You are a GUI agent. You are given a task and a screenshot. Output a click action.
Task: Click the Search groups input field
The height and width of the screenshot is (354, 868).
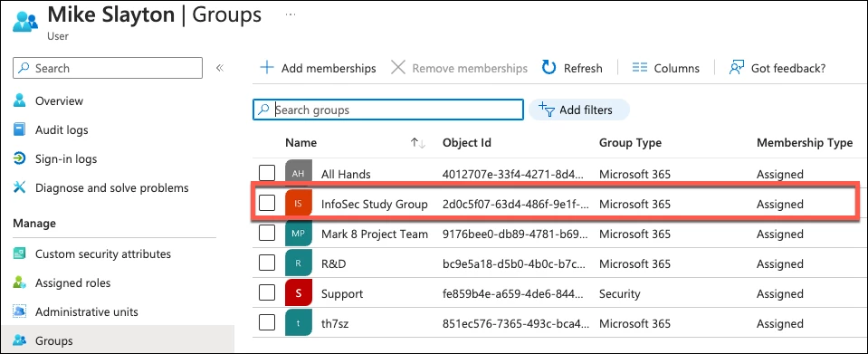388,110
